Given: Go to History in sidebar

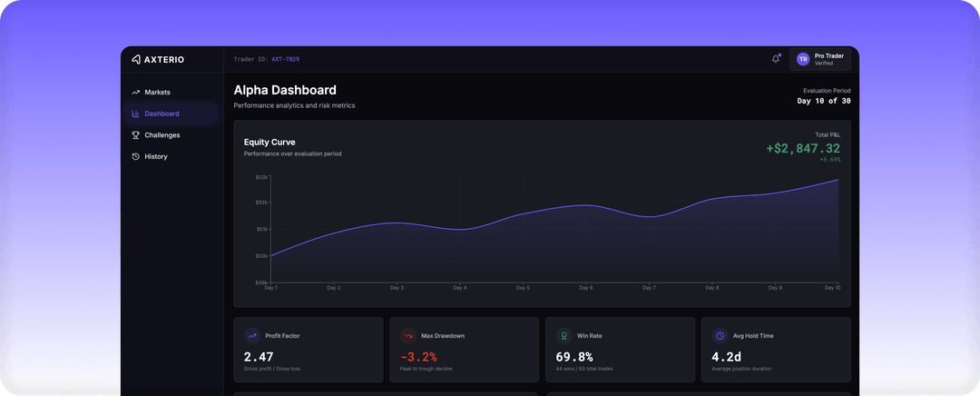Looking at the screenshot, I should click(156, 156).
